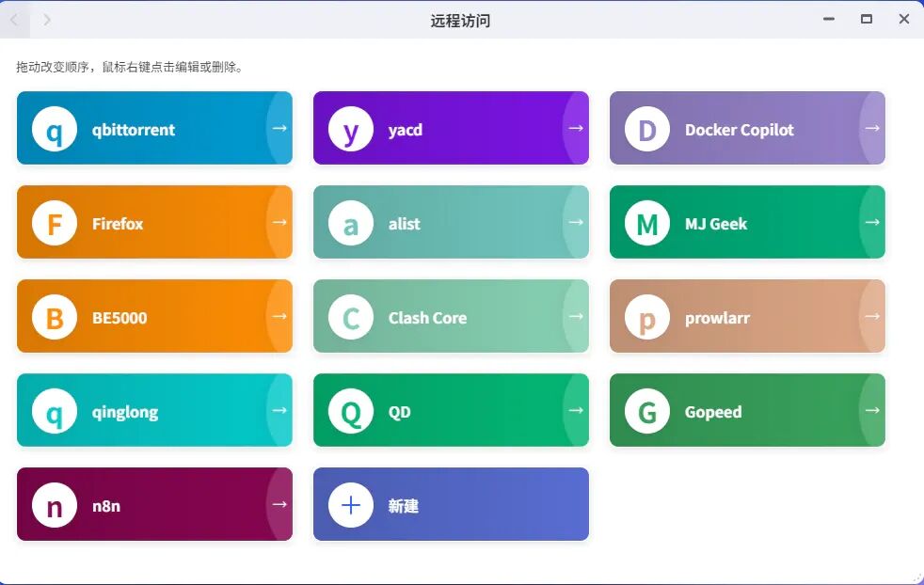Click the n8n 'n' circle icon
Viewport: 924px width, 585px height.
tap(55, 505)
